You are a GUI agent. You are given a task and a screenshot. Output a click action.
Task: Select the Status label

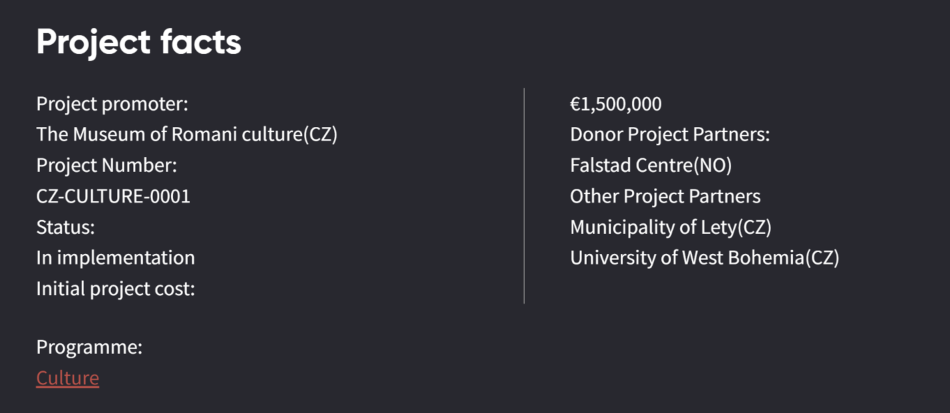coord(65,227)
